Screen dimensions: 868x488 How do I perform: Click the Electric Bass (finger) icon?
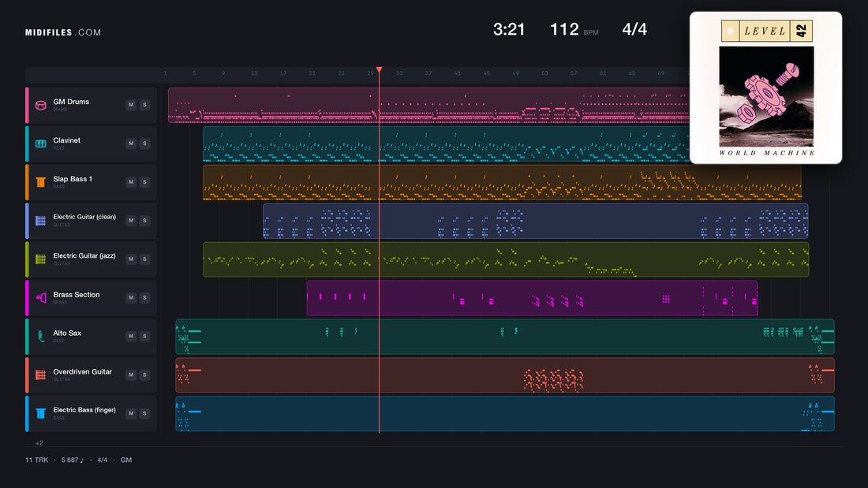(40, 413)
